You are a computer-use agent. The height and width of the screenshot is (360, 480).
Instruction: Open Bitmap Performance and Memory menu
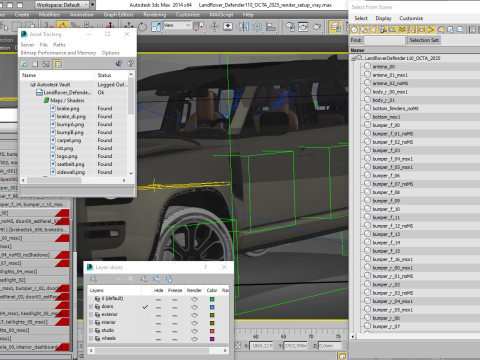58,53
